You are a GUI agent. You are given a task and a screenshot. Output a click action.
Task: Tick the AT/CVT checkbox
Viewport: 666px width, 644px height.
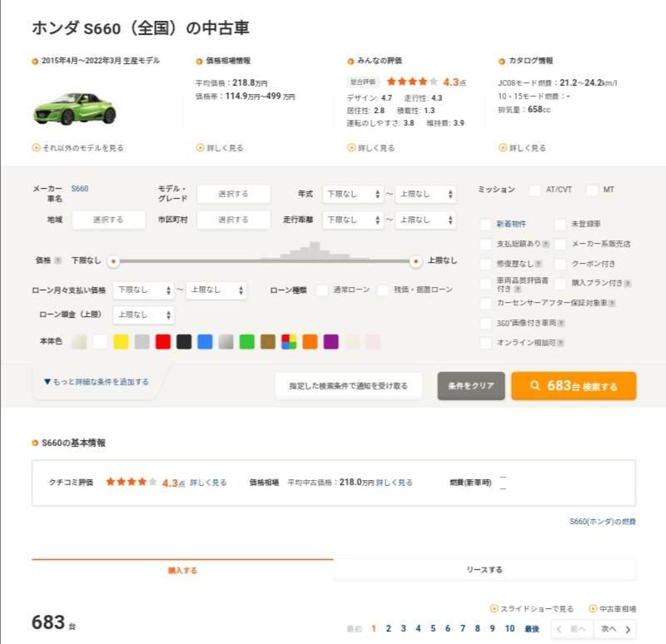point(534,190)
